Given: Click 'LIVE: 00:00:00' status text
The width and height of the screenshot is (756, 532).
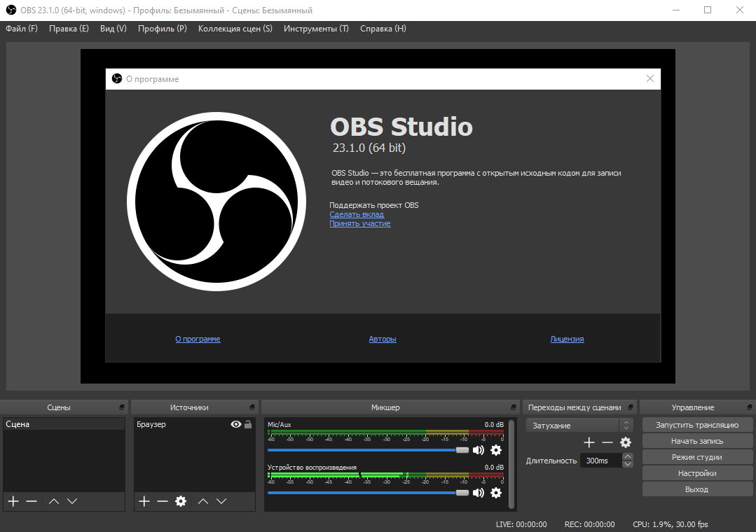Looking at the screenshot, I should coord(521,524).
